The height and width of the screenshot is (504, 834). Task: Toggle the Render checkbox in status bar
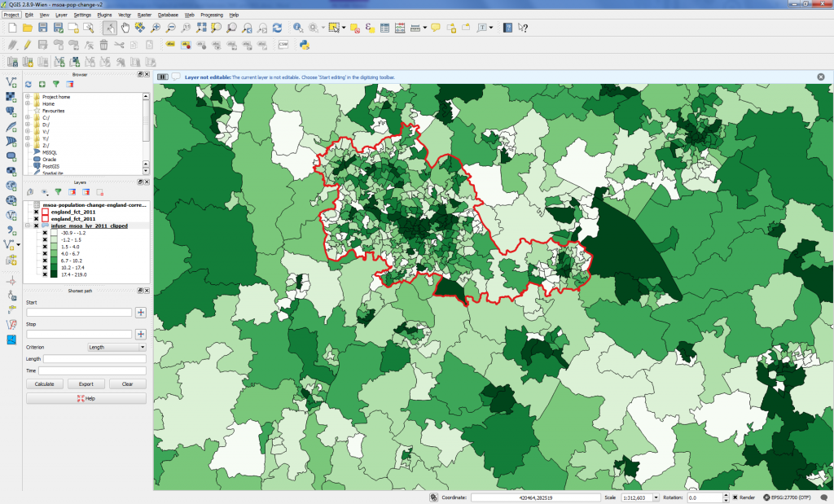click(735, 497)
